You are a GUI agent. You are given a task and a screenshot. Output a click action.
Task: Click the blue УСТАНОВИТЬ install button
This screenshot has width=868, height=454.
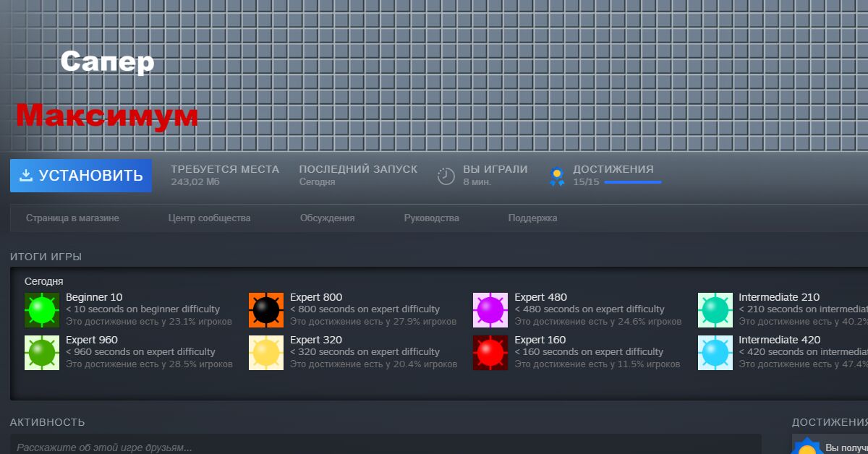(x=81, y=176)
